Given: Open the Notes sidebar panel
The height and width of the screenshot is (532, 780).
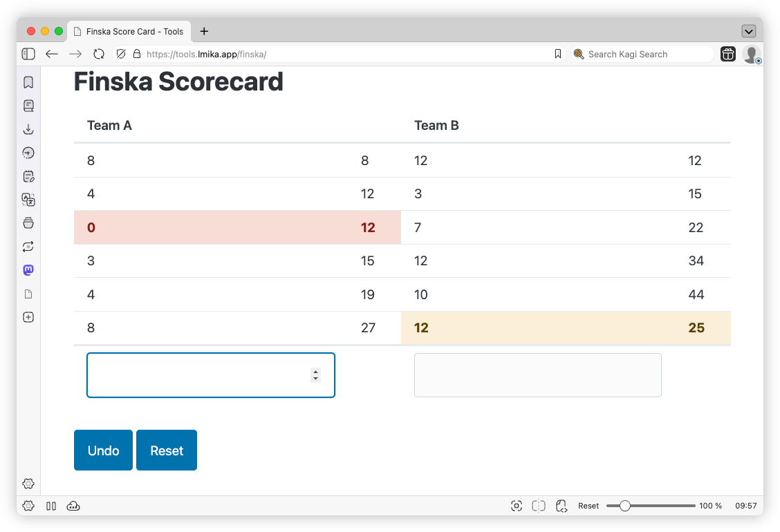Looking at the screenshot, I should [x=28, y=176].
